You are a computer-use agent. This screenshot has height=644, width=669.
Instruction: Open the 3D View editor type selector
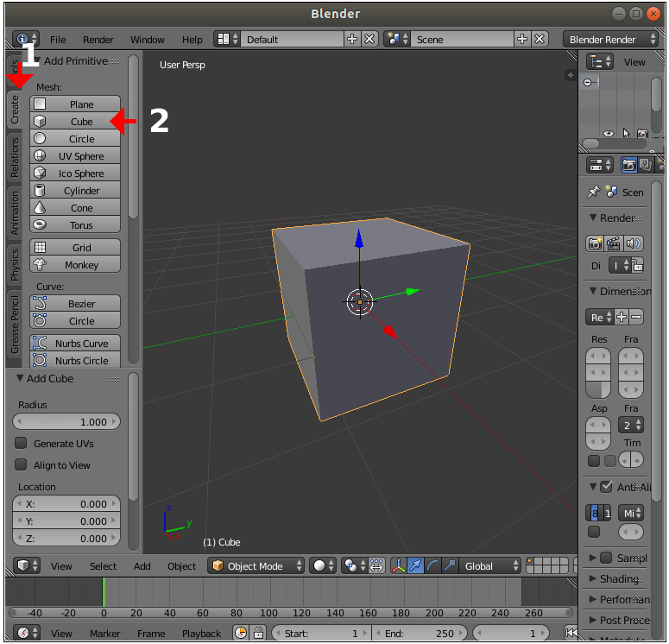pos(27,566)
